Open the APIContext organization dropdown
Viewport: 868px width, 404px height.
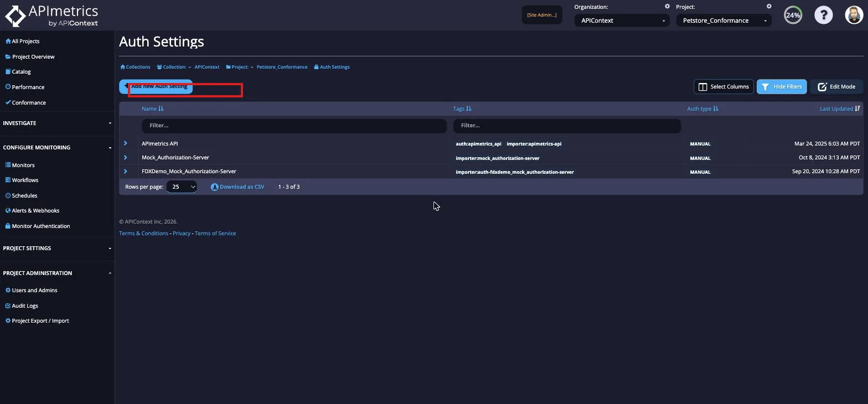(x=622, y=20)
